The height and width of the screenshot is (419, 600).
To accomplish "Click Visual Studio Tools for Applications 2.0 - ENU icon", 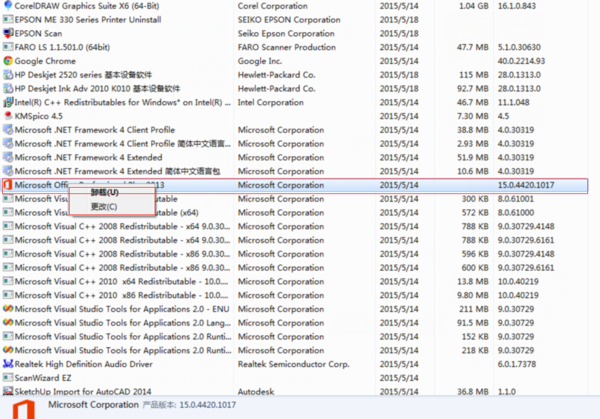I will coord(8,309).
